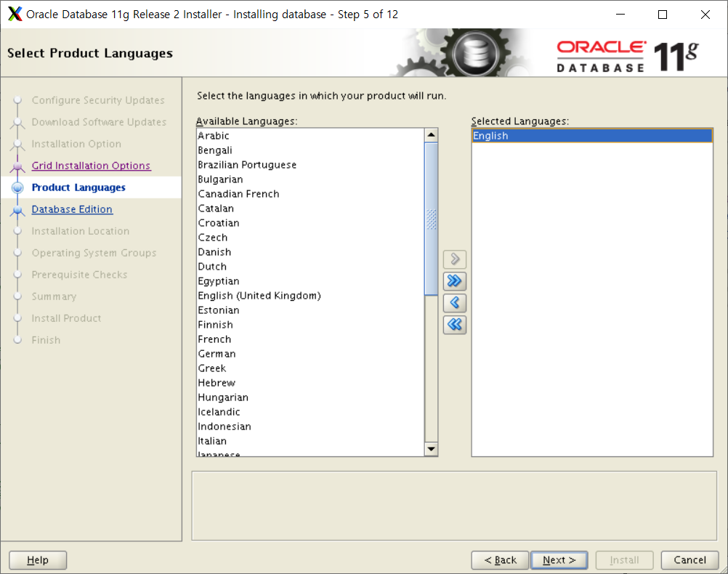Close the Oracle installer window
Screen dimensions: 728x574
click(x=705, y=15)
